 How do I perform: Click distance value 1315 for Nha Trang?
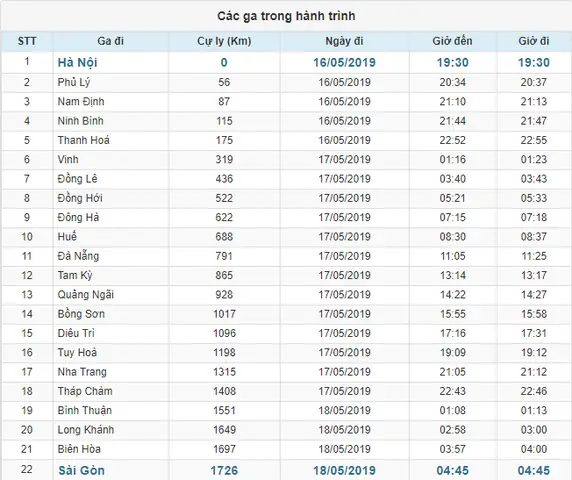[224, 372]
